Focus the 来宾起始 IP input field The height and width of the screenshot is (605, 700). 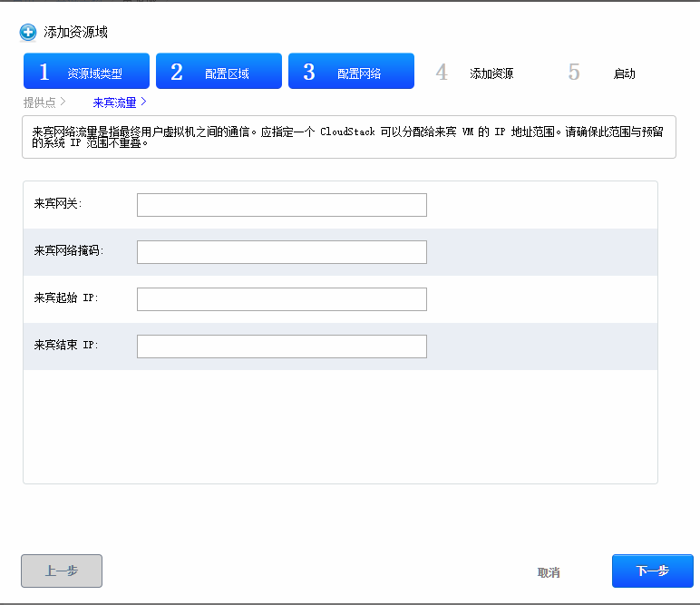282,299
